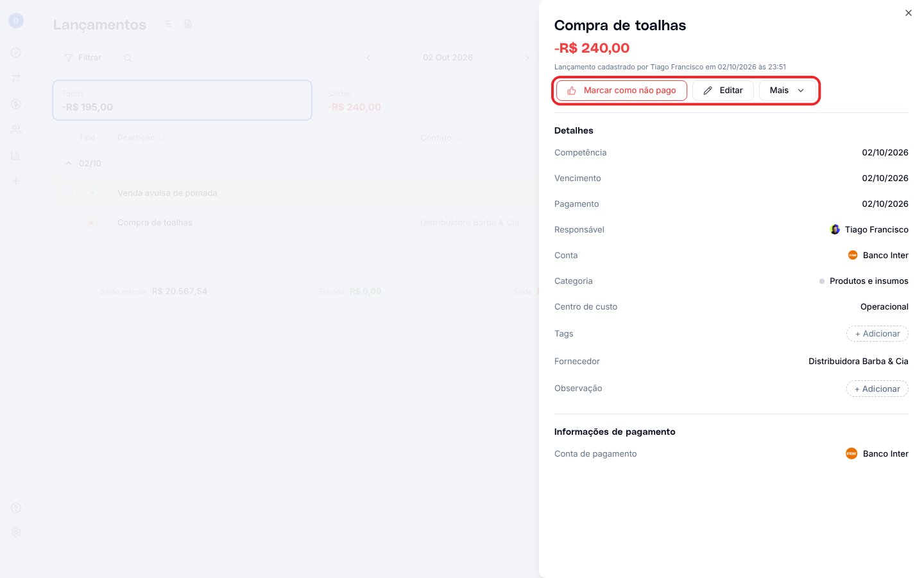Open the help question mark icon
Viewport: 924px width, 578px height.
click(16, 508)
